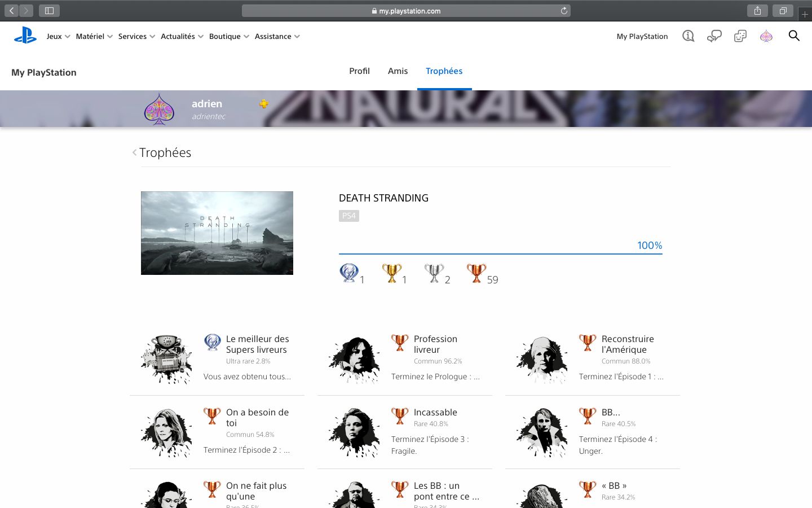Click the Profession livreur title

pos(435,344)
